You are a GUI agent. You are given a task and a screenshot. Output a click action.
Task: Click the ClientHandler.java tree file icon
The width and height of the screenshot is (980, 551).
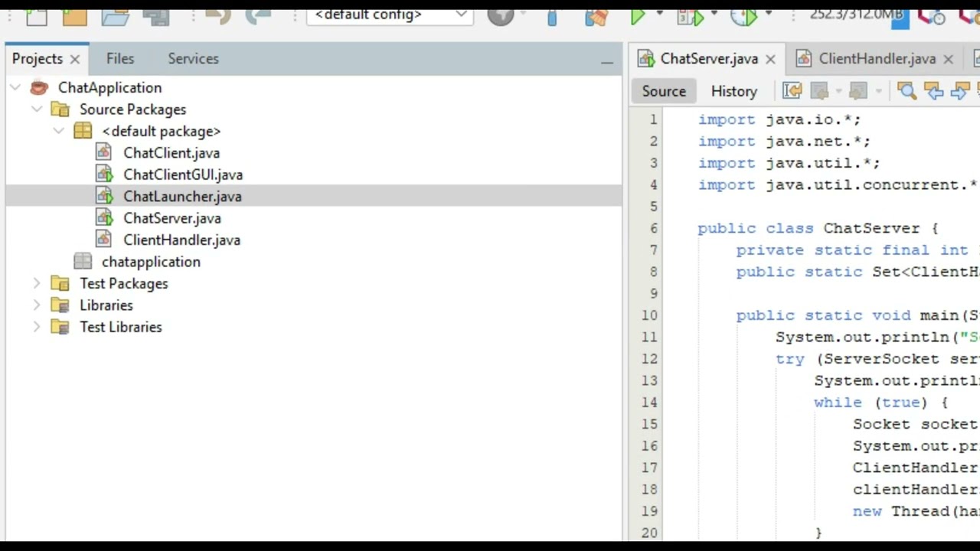click(x=103, y=240)
